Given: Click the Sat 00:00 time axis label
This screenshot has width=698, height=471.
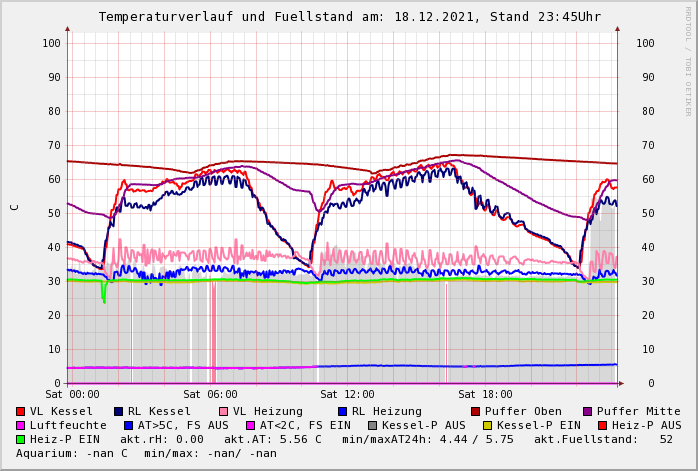Looking at the screenshot, I should tap(72, 395).
